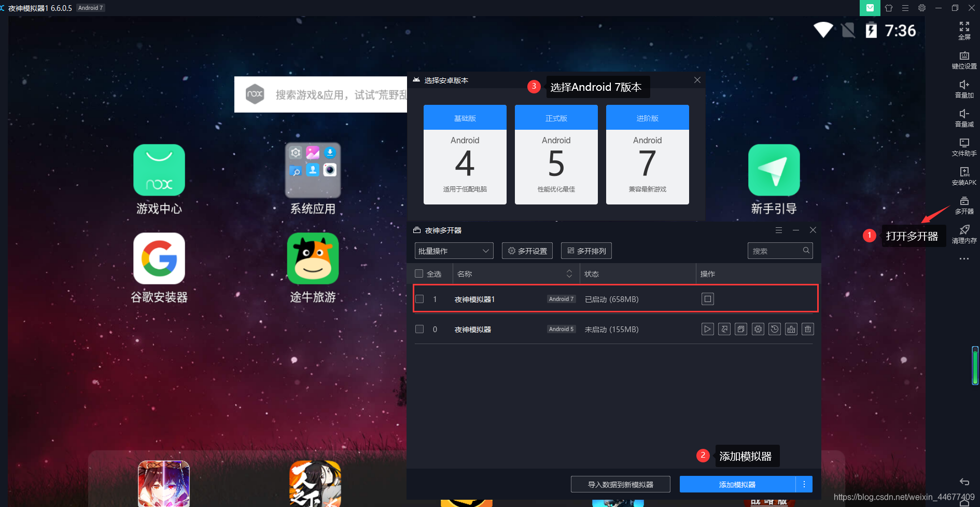The image size is (980, 507).
Task: Open 多开器 multi-instance manager from the sidebar
Action: click(x=964, y=205)
